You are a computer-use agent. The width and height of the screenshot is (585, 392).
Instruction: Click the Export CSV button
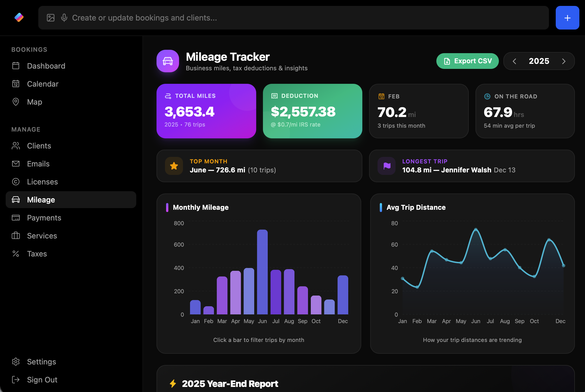click(x=467, y=61)
